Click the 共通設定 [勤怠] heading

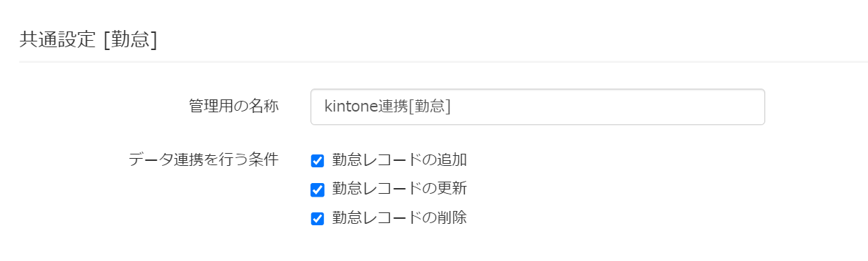click(88, 39)
